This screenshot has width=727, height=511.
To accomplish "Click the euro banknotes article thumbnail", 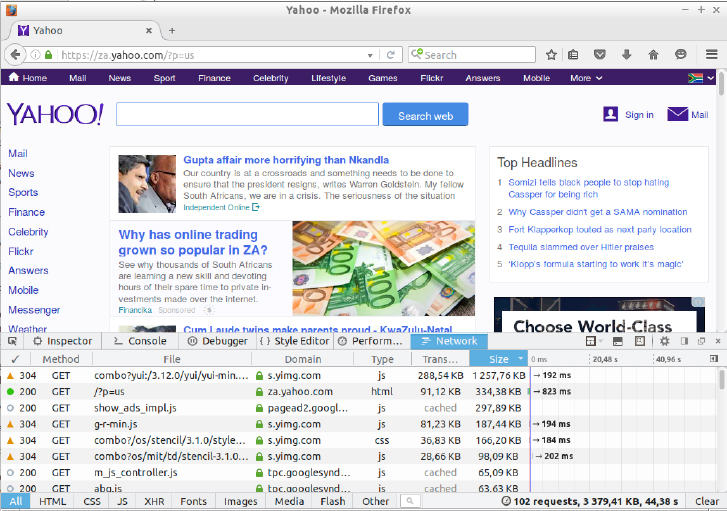I will (x=383, y=268).
